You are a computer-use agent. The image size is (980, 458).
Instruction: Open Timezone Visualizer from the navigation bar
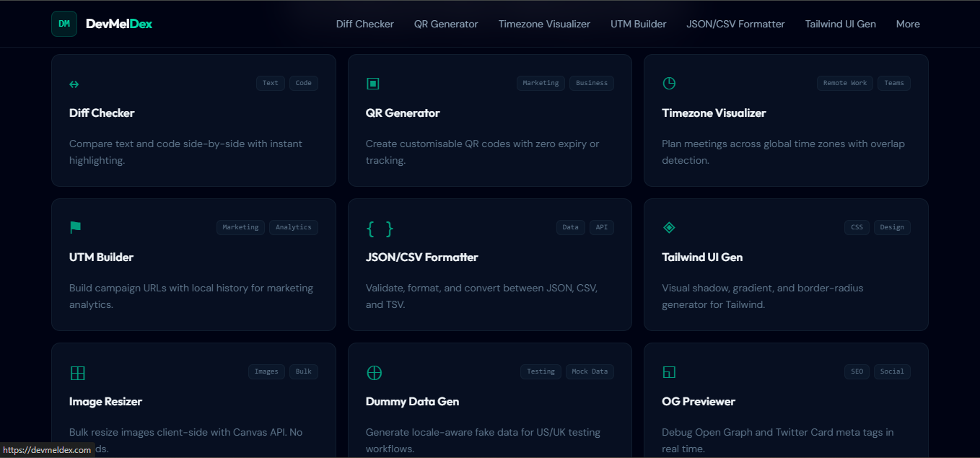(x=544, y=24)
